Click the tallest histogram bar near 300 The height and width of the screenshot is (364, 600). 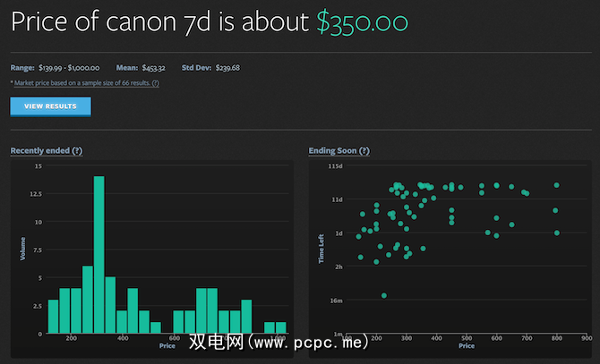pyautogui.click(x=99, y=254)
